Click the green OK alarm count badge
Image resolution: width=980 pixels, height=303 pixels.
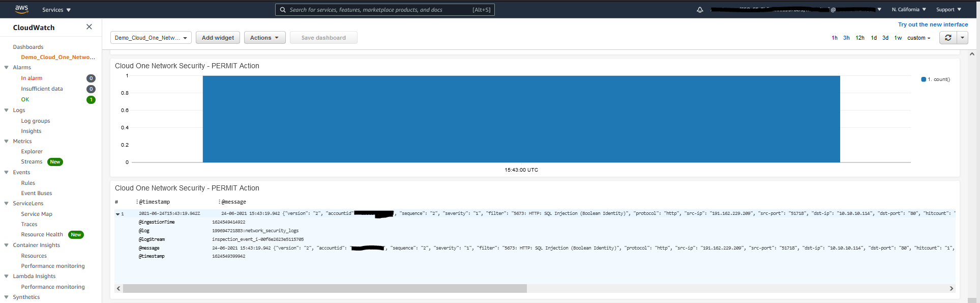point(91,100)
